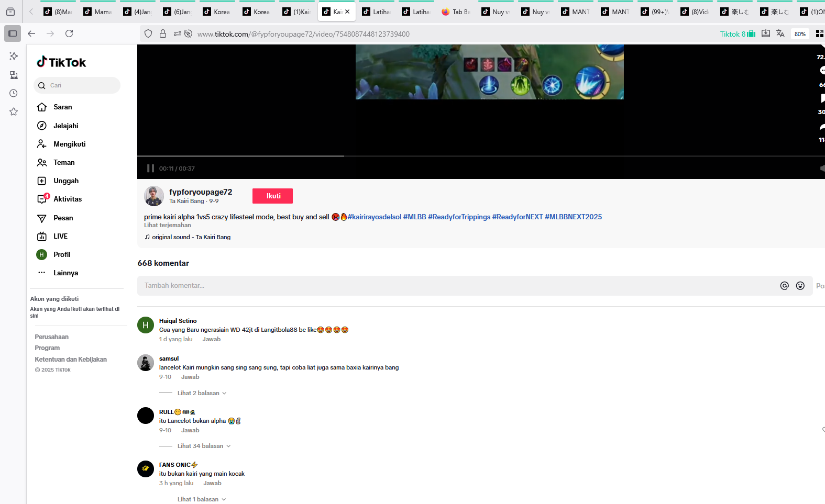Reload the page with browser refresh button
825x504 pixels.
tap(69, 33)
